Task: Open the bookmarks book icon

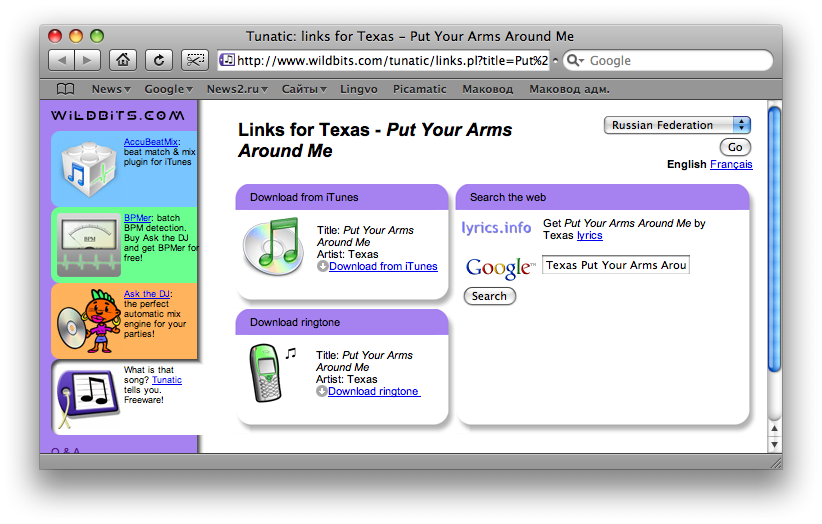Action: tap(65, 89)
